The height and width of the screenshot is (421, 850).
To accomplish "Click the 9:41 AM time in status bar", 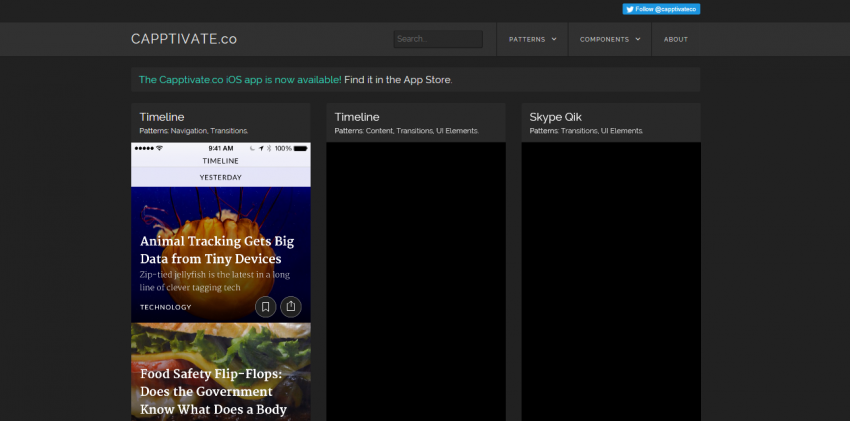I will (221, 148).
